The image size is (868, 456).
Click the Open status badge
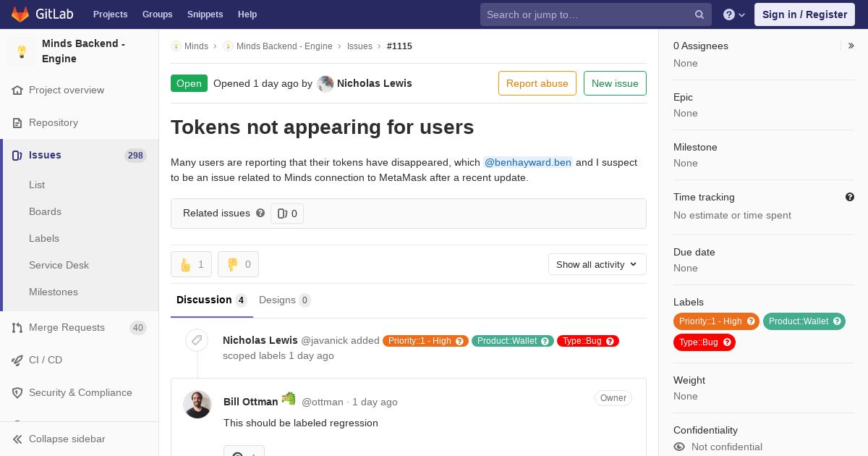tap(189, 83)
